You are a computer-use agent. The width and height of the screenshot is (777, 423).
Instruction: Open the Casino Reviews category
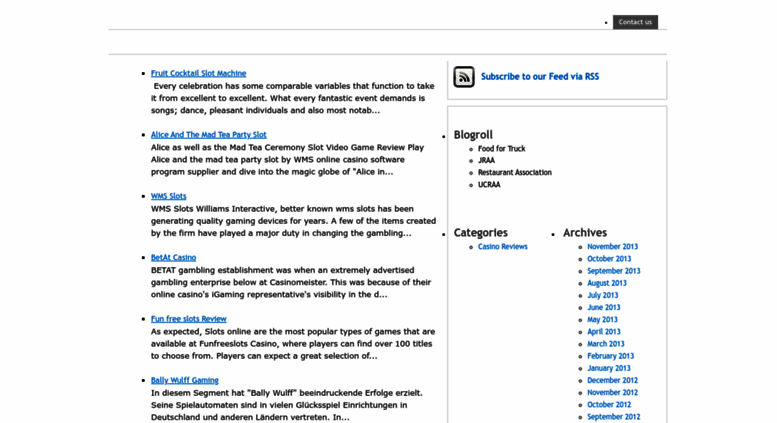[502, 247]
